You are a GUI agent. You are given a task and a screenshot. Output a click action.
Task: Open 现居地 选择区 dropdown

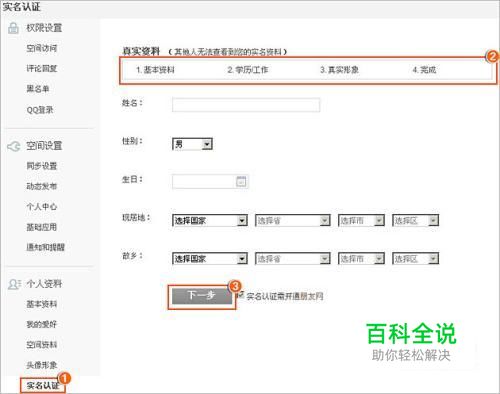click(416, 220)
